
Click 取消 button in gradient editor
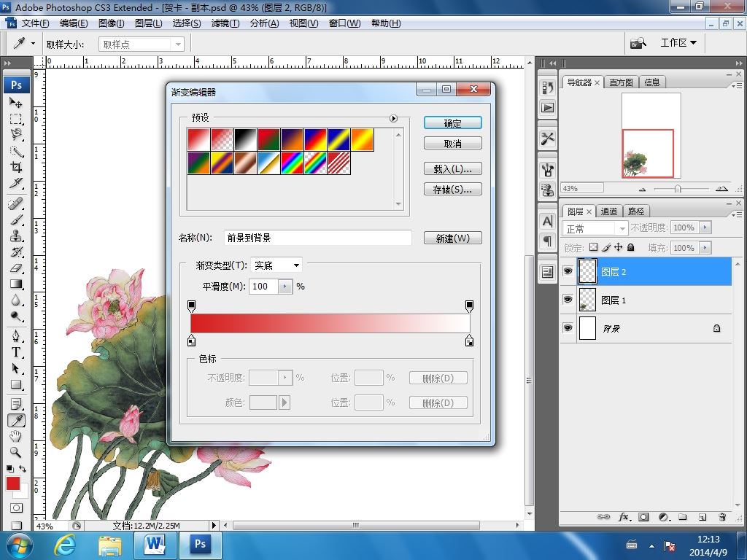pyautogui.click(x=452, y=144)
